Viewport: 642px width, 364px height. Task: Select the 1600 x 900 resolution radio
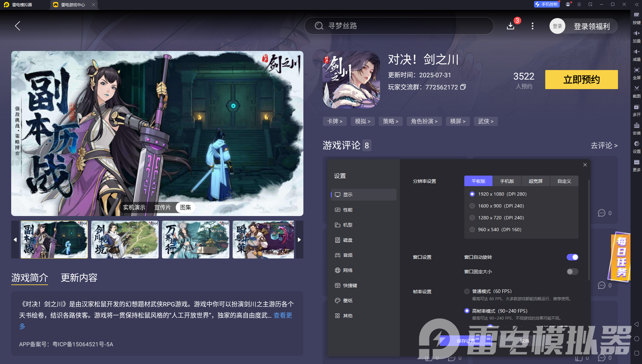[x=472, y=206]
